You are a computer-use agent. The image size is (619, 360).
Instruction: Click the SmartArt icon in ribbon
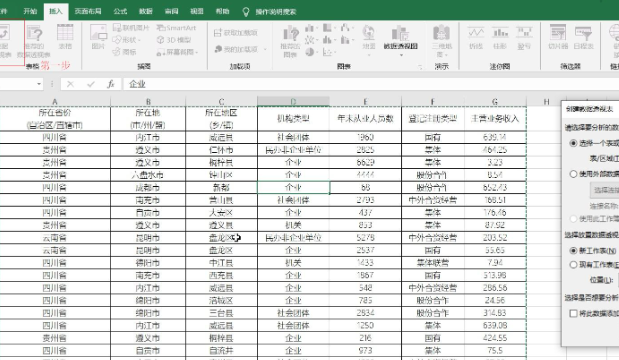[176, 28]
